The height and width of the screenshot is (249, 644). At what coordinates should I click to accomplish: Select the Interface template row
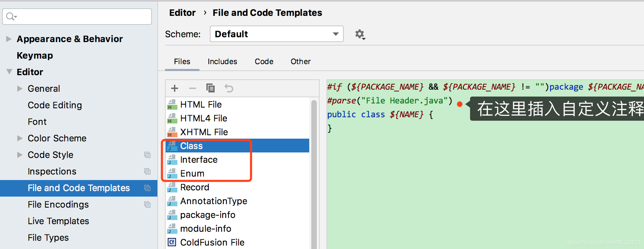tap(237, 160)
